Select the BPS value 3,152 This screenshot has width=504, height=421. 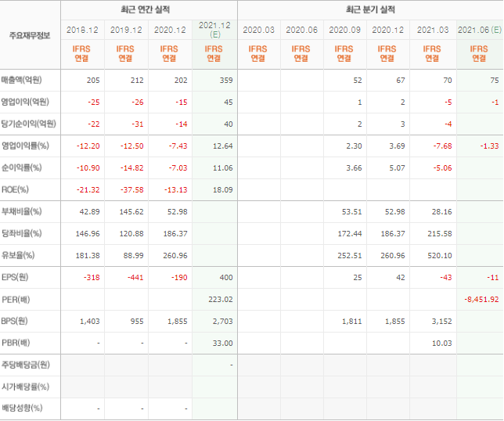tap(441, 322)
